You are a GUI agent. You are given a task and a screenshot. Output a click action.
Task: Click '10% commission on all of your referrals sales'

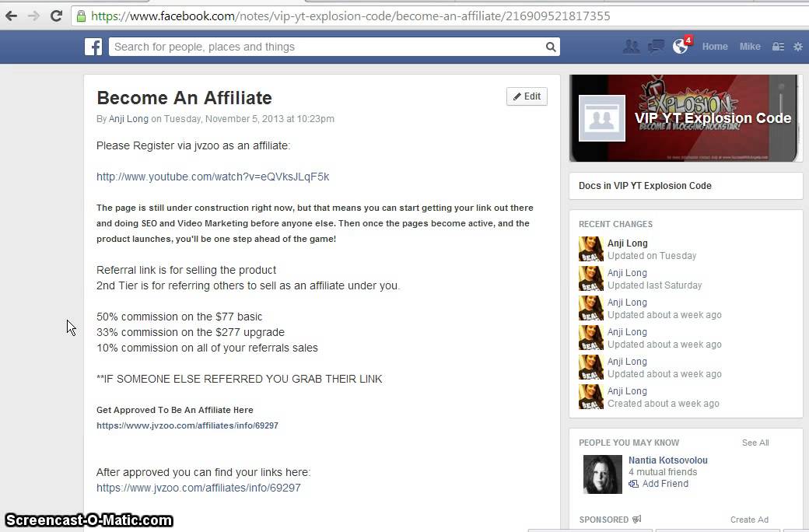point(207,348)
